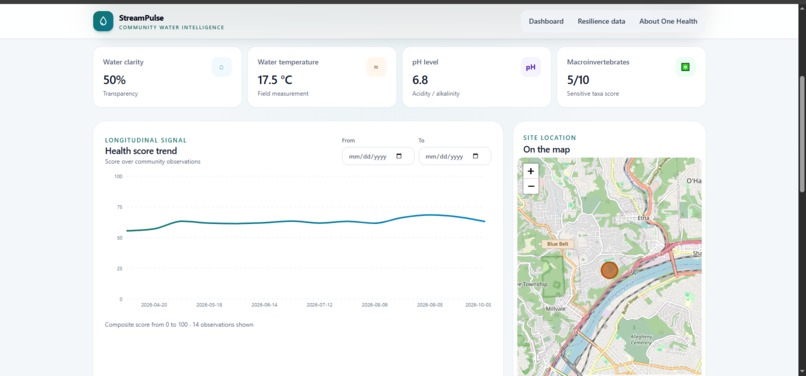Click the Water clarity card icon

222,67
